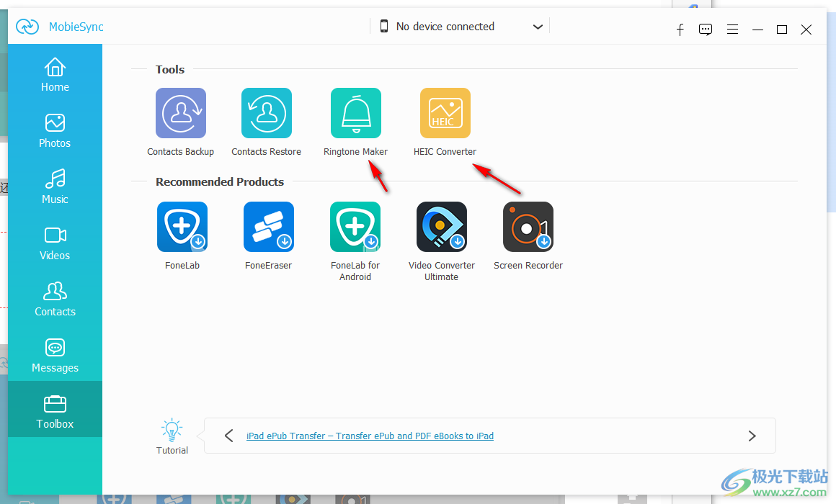
Task: Open the Facebook share icon
Action: click(680, 30)
